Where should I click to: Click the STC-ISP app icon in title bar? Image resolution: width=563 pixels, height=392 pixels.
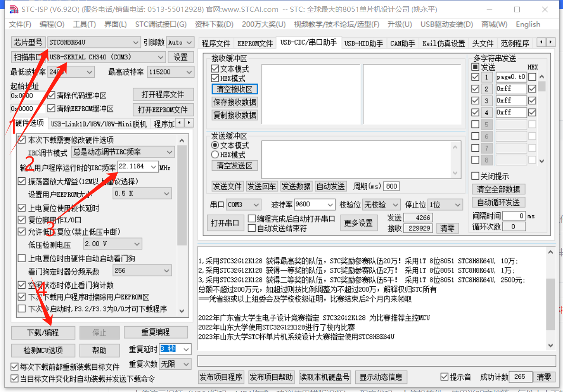point(14,9)
